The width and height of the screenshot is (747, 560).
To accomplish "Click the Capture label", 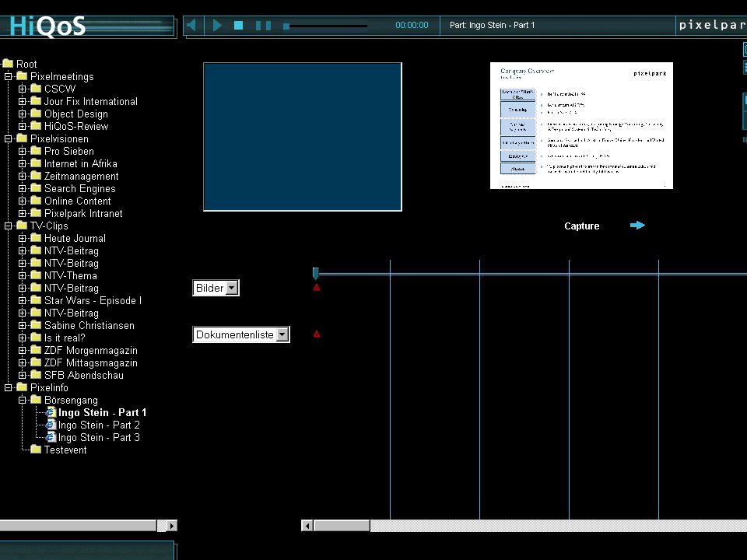I will point(582,226).
